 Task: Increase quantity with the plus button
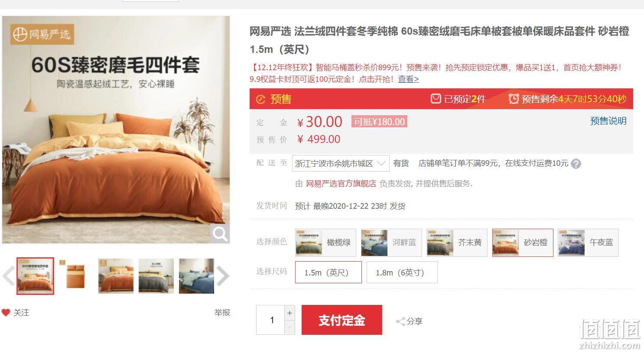(x=289, y=313)
